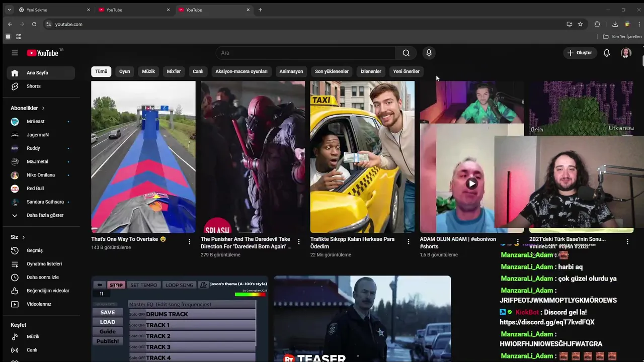Open Videolarınız
The image size is (644, 362).
click(x=41, y=304)
